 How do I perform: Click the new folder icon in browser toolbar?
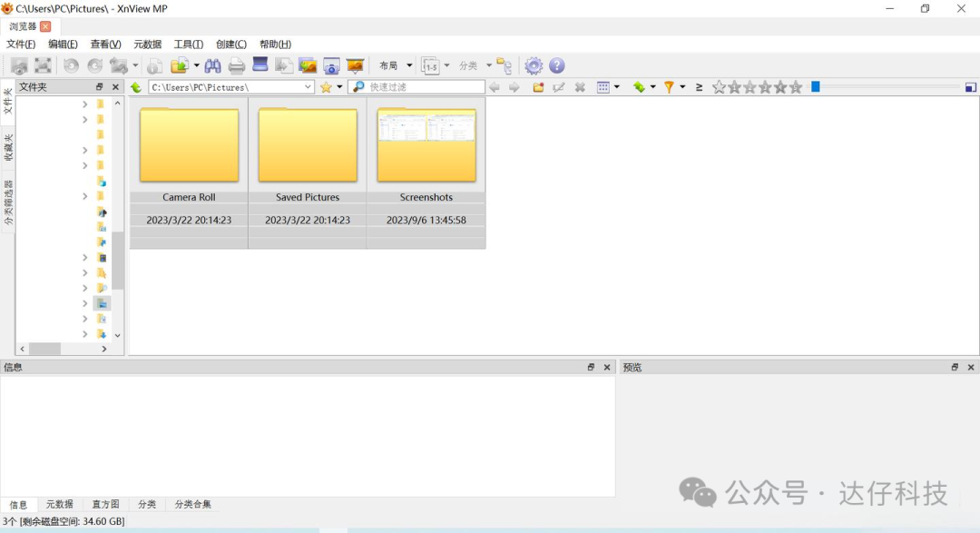pos(538,87)
